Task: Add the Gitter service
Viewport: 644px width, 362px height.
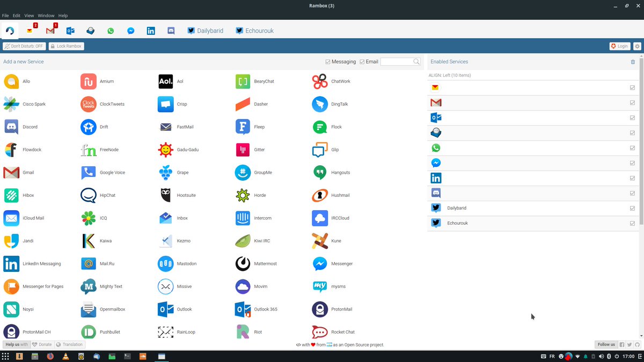Action: [x=250, y=150]
